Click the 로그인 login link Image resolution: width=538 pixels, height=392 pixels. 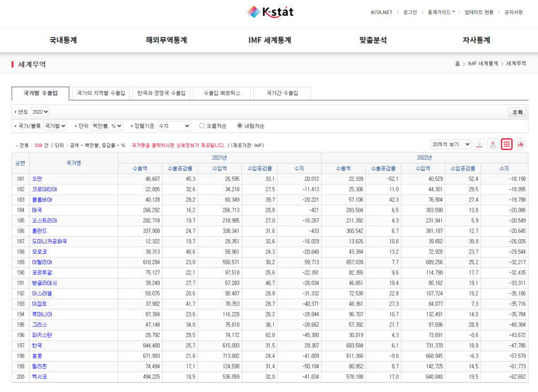coord(410,13)
